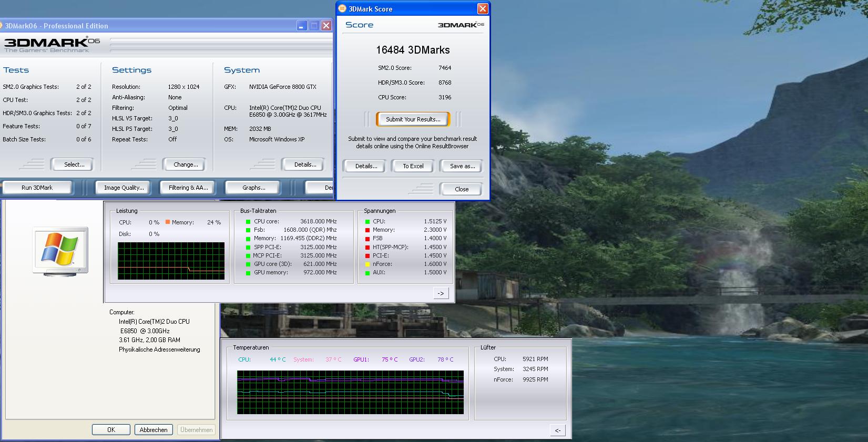Click green indicator next to MCP PCI-E
Image resolution: width=868 pixels, height=442 pixels.
(x=248, y=256)
